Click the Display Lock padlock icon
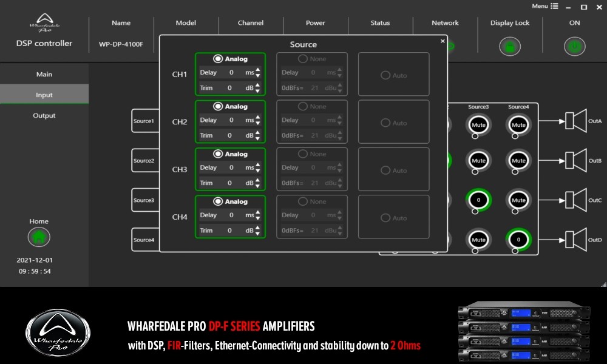This screenshot has width=607, height=364. click(509, 47)
